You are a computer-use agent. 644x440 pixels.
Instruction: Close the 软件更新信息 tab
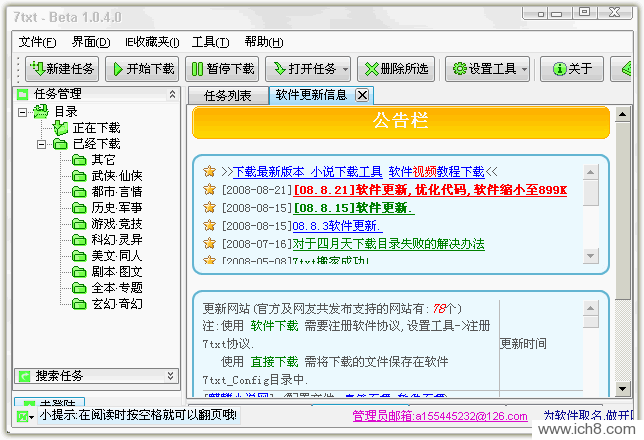coord(362,96)
